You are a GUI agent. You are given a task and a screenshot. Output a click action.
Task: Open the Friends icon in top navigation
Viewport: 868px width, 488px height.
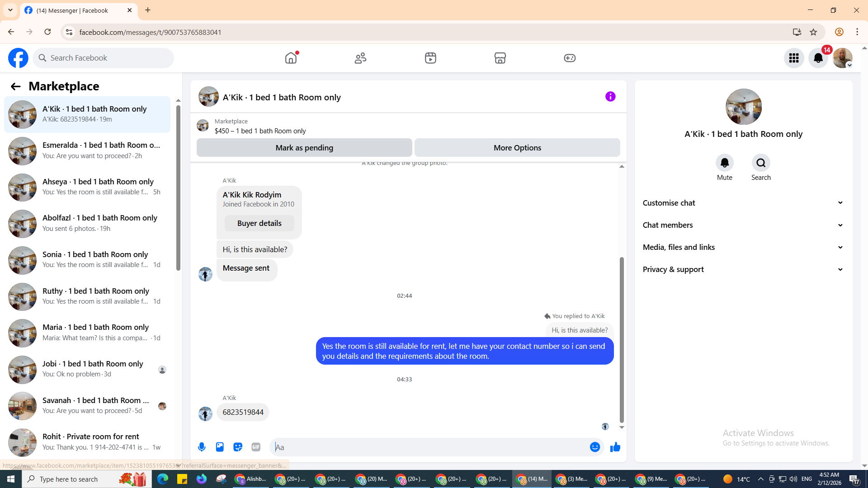[361, 58]
